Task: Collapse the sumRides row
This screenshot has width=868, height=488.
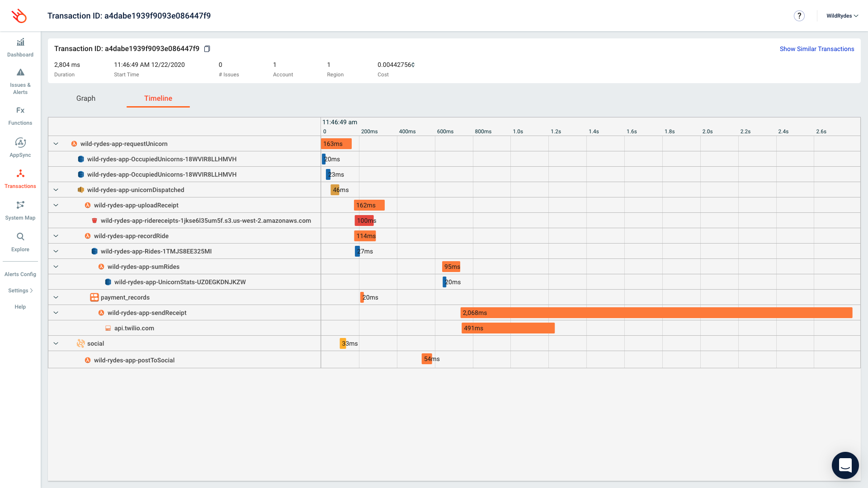Action: (56, 267)
